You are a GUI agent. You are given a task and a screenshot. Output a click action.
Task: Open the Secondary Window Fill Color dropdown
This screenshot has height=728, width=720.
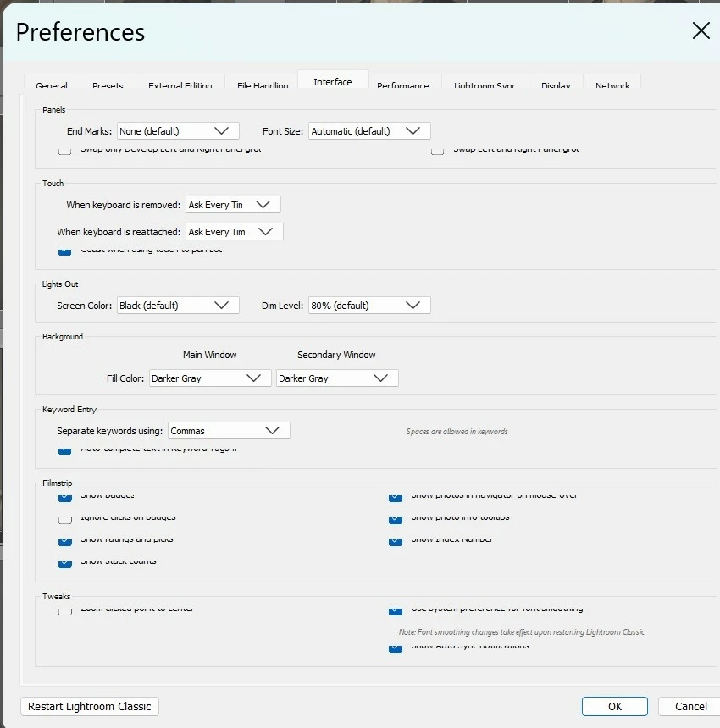tap(337, 378)
